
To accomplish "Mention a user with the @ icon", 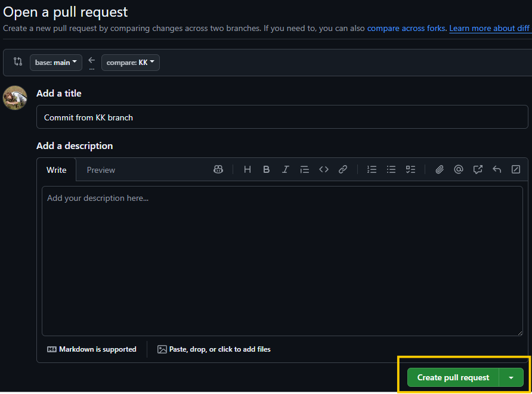I will pos(459,170).
